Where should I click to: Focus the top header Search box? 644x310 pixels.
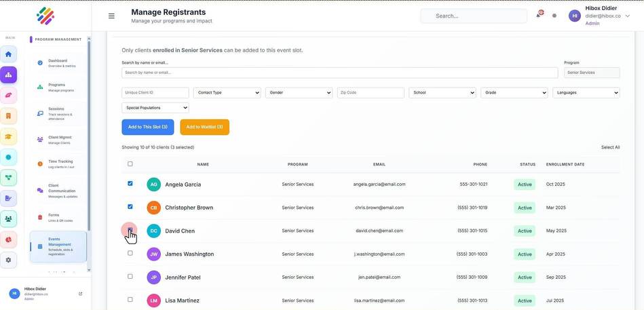[474, 16]
